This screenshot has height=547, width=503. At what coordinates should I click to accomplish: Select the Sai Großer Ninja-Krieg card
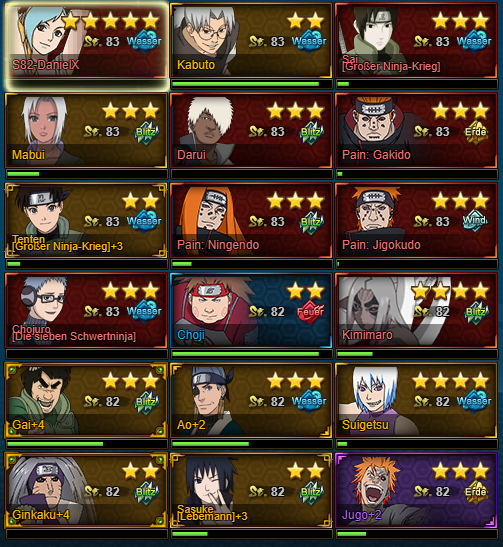pos(416,40)
